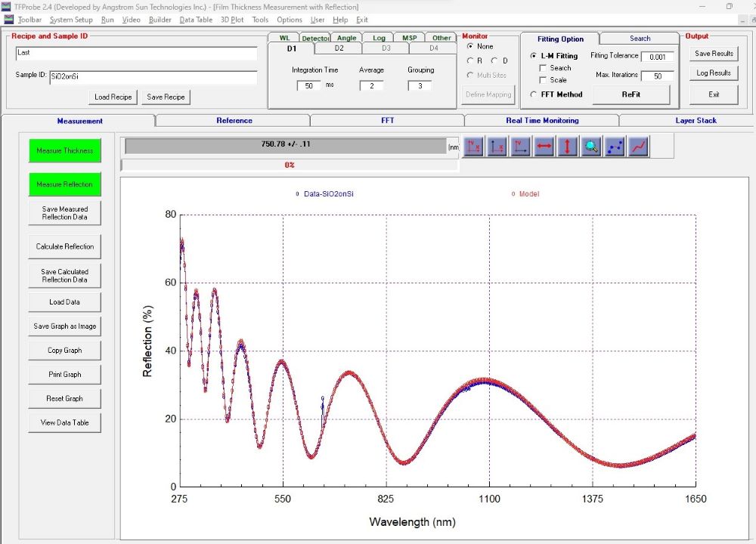Select the Angle settings tab
This screenshot has height=544, width=756.
click(347, 38)
